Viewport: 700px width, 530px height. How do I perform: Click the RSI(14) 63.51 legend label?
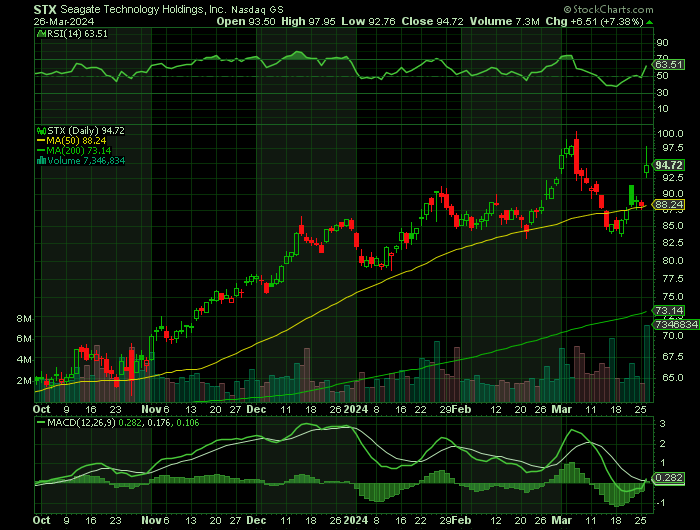pyautogui.click(x=77, y=34)
